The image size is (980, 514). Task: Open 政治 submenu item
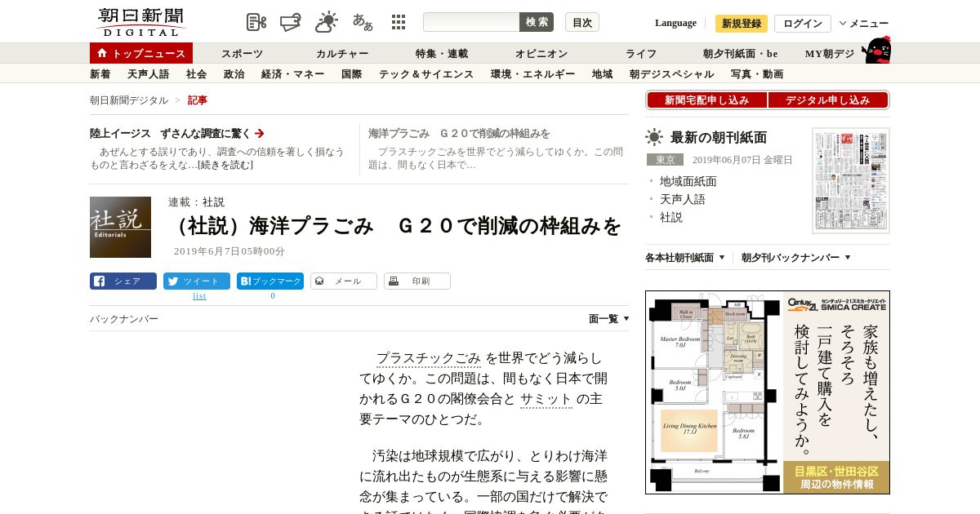pyautogui.click(x=234, y=74)
